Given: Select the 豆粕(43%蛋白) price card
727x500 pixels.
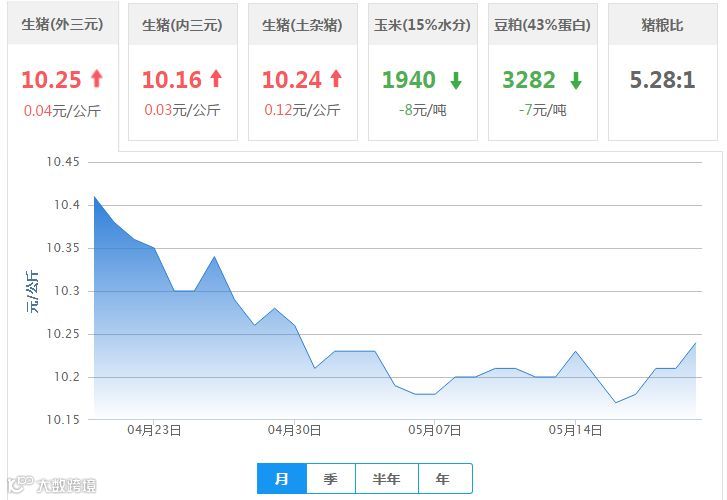Looking at the screenshot, I should 543,72.
